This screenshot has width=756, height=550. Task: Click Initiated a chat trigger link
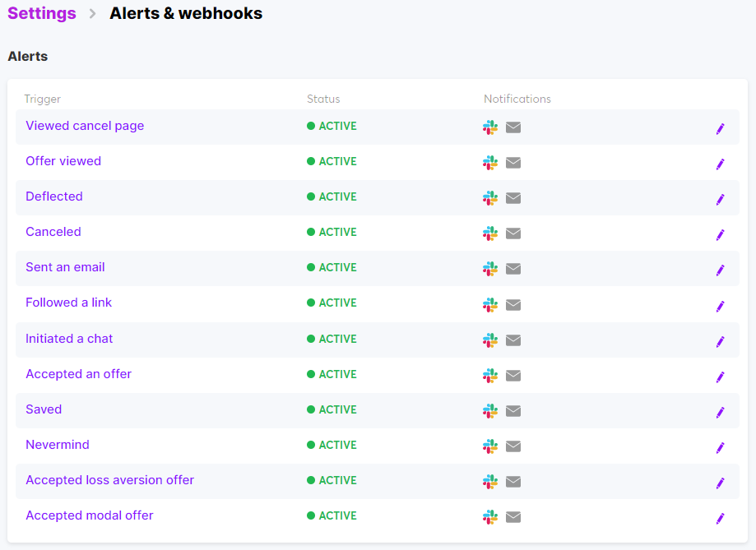point(69,339)
